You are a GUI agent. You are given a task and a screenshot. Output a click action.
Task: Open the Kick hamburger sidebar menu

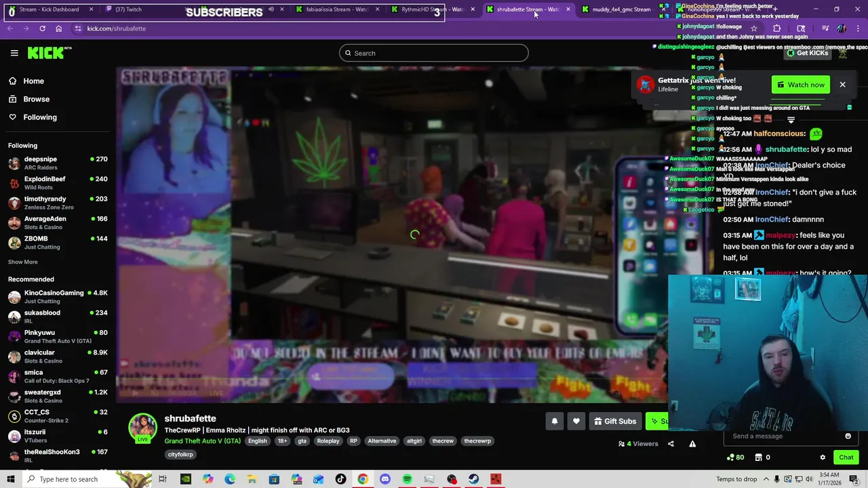(x=14, y=53)
